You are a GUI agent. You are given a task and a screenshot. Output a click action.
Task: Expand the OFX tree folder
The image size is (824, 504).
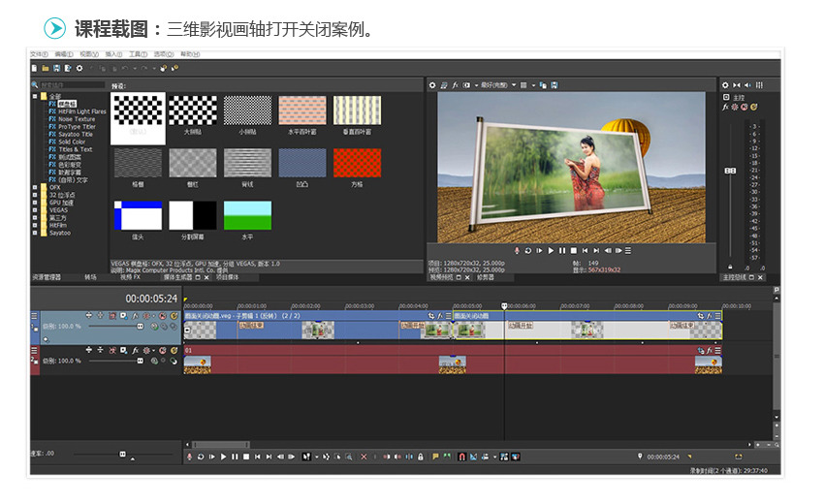coord(35,187)
